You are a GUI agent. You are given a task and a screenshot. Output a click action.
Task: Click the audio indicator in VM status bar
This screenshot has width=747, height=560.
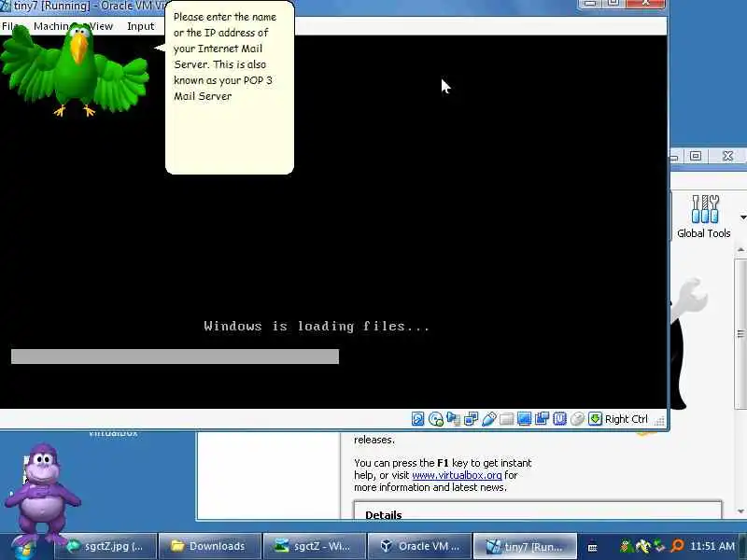(454, 419)
